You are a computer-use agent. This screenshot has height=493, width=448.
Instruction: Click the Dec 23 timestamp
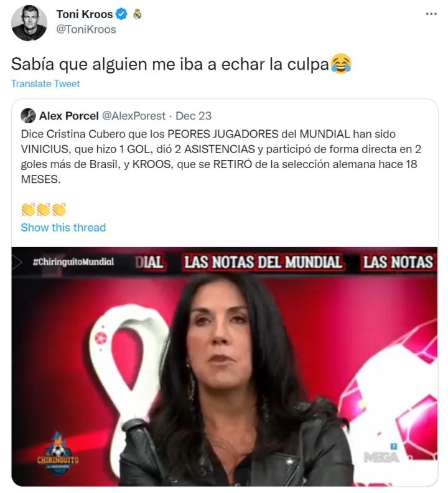click(194, 116)
